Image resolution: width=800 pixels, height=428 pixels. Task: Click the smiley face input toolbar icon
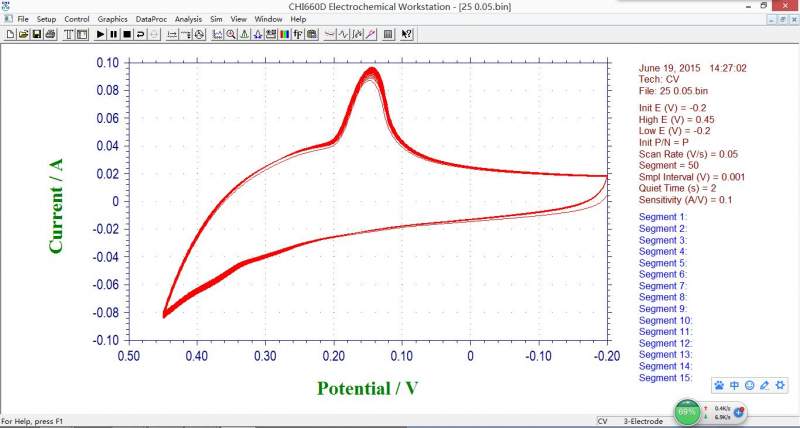pyautogui.click(x=749, y=385)
